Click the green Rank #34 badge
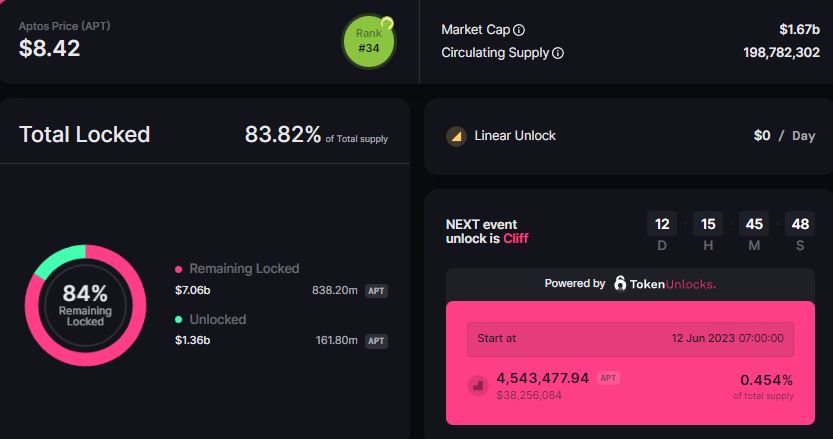The width and height of the screenshot is (833, 439). 368,41
